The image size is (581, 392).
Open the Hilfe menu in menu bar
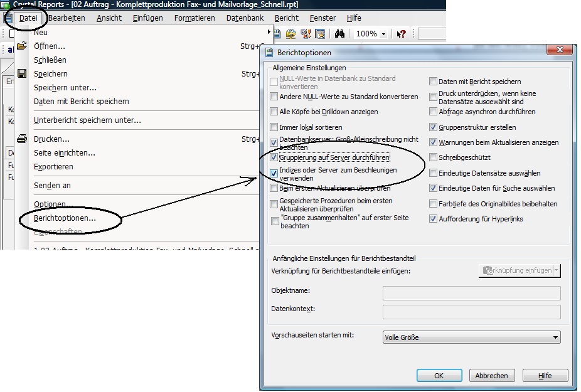point(354,18)
